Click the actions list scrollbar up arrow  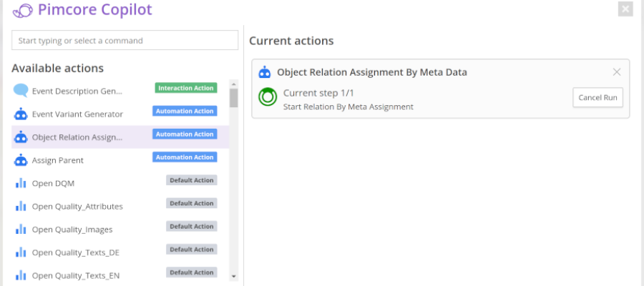click(234, 84)
